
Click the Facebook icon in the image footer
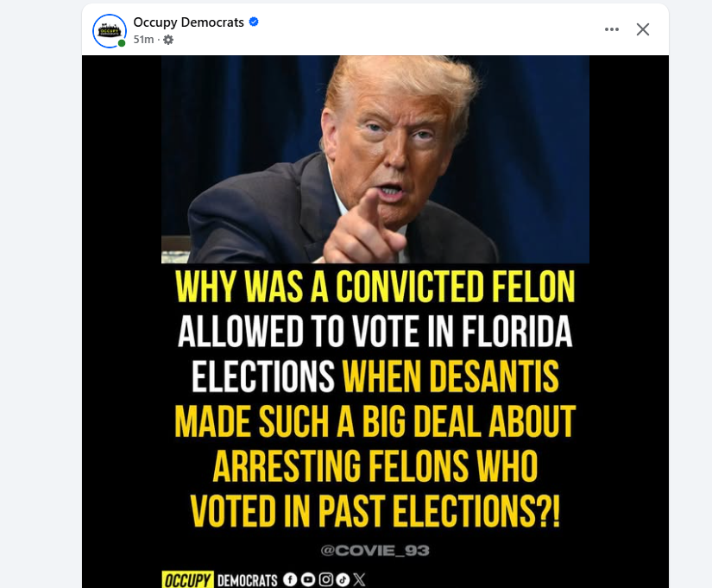[x=290, y=580]
